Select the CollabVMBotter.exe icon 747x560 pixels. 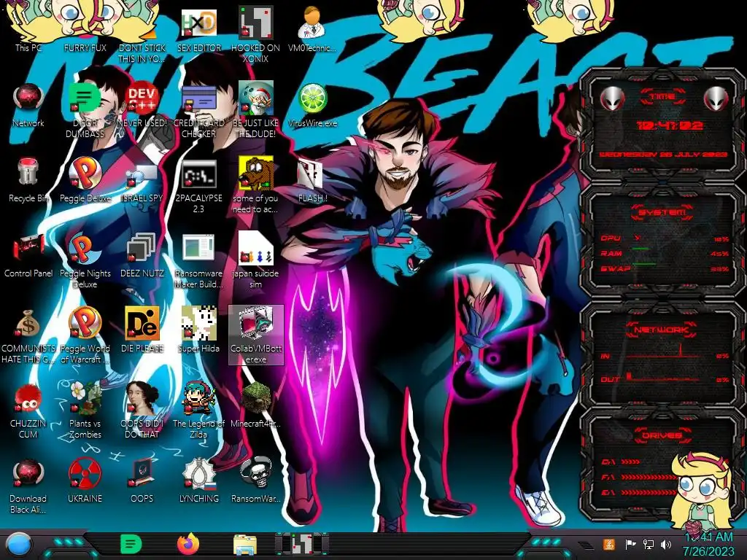pos(256,335)
